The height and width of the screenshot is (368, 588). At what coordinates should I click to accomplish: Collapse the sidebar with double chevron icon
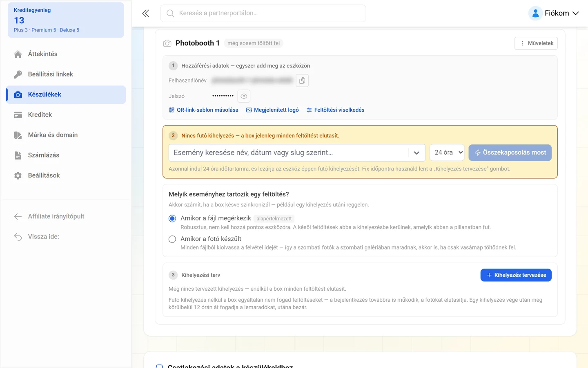146,13
